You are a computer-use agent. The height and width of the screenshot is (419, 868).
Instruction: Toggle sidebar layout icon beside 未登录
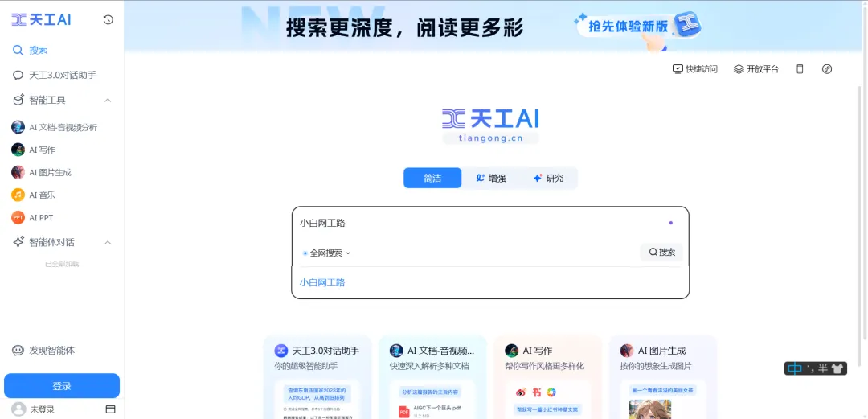[x=110, y=409]
